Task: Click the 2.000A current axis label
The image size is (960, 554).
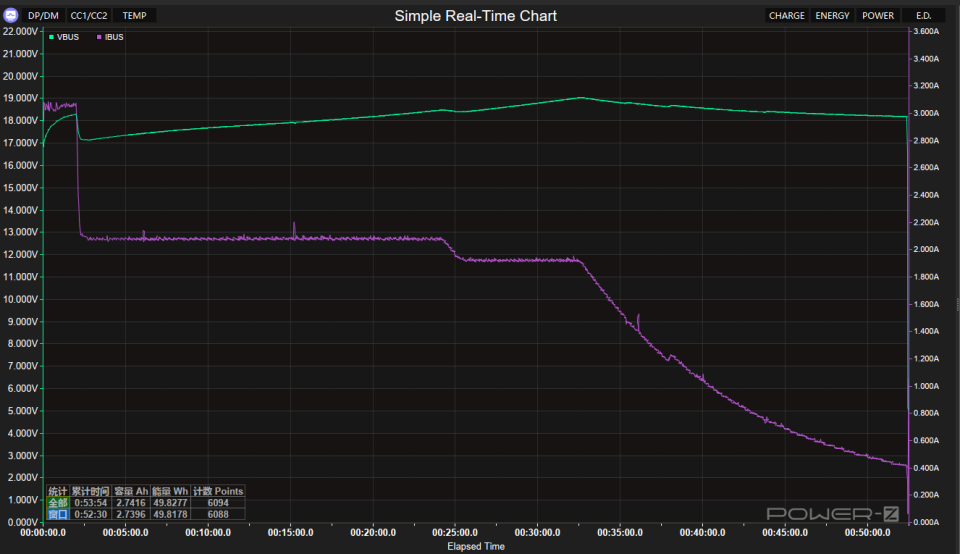Action: pos(926,249)
